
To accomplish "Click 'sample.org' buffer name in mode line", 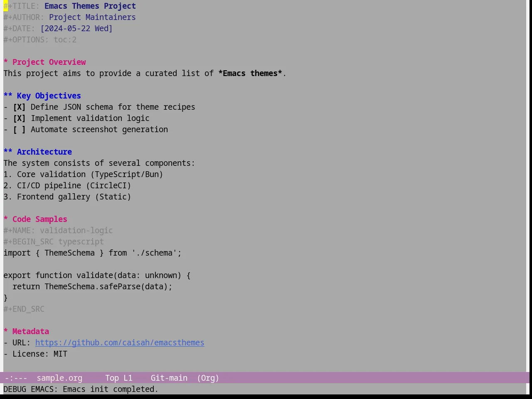I will tap(59, 378).
